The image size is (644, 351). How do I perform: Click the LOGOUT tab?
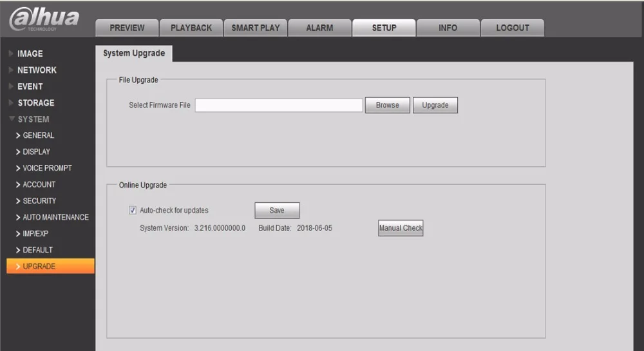pos(512,28)
